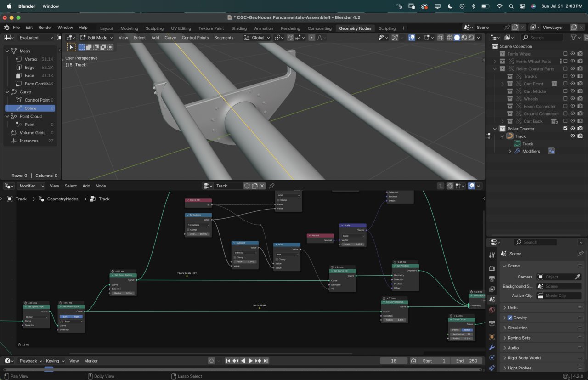This screenshot has height=380, width=588.
Task: Open the Modifiers wrench properties tab
Action: 492,347
